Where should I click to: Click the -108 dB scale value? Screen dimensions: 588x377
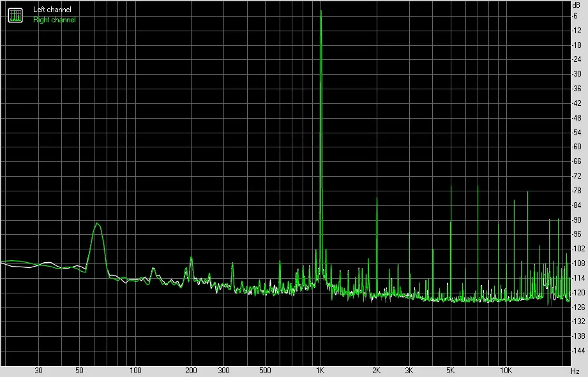tap(578, 263)
